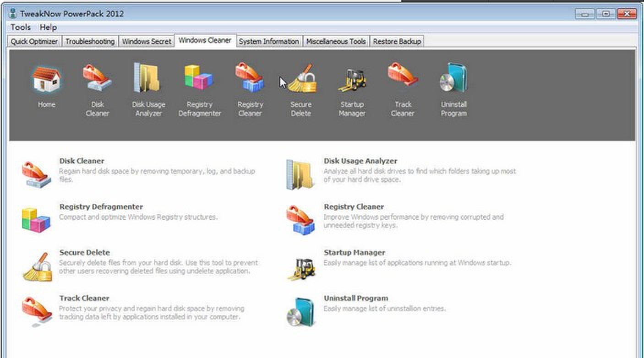Open the Registry Cleaner heading link
The image size is (644, 358).
tap(354, 207)
